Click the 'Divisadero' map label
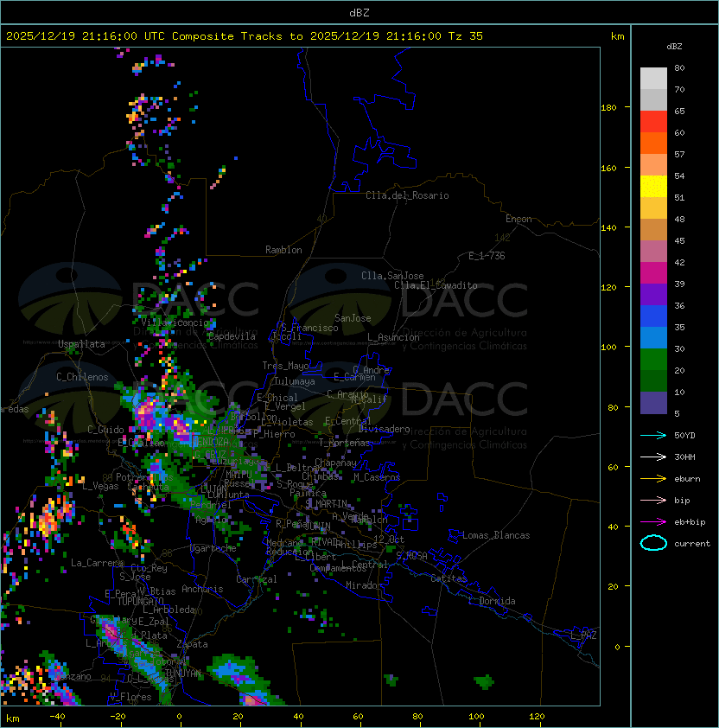This screenshot has width=719, height=728. pos(385,429)
